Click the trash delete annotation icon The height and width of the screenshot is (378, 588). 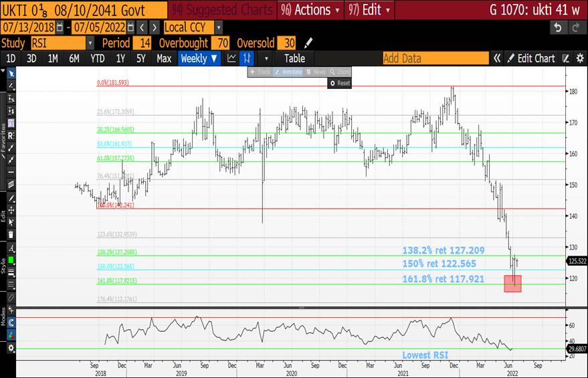pos(11,235)
